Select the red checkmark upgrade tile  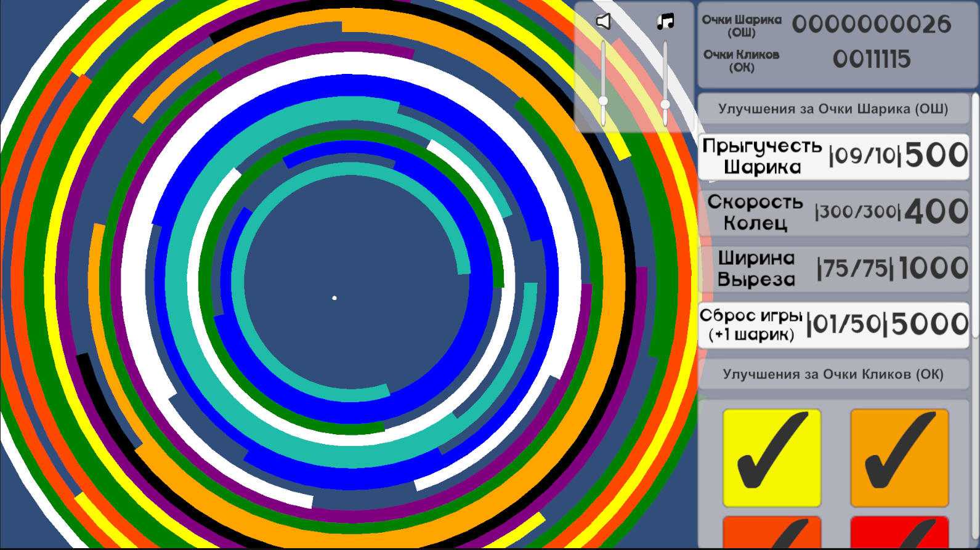point(899,532)
